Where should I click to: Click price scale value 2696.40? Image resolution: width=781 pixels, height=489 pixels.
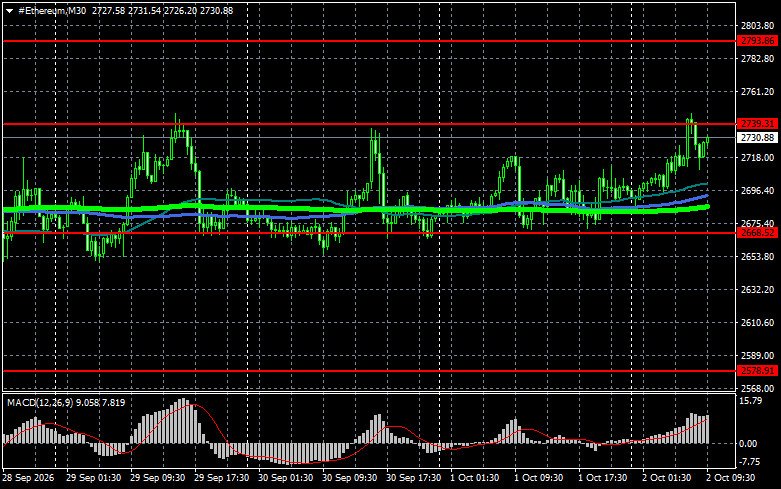click(x=758, y=190)
